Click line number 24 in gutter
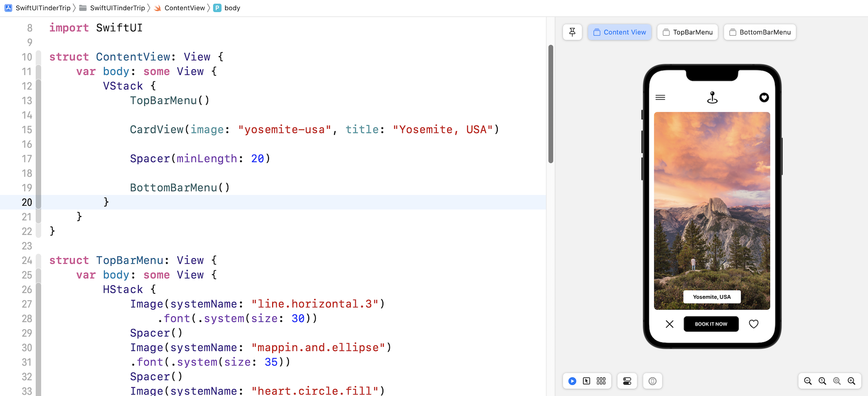868x396 pixels. pyautogui.click(x=27, y=260)
